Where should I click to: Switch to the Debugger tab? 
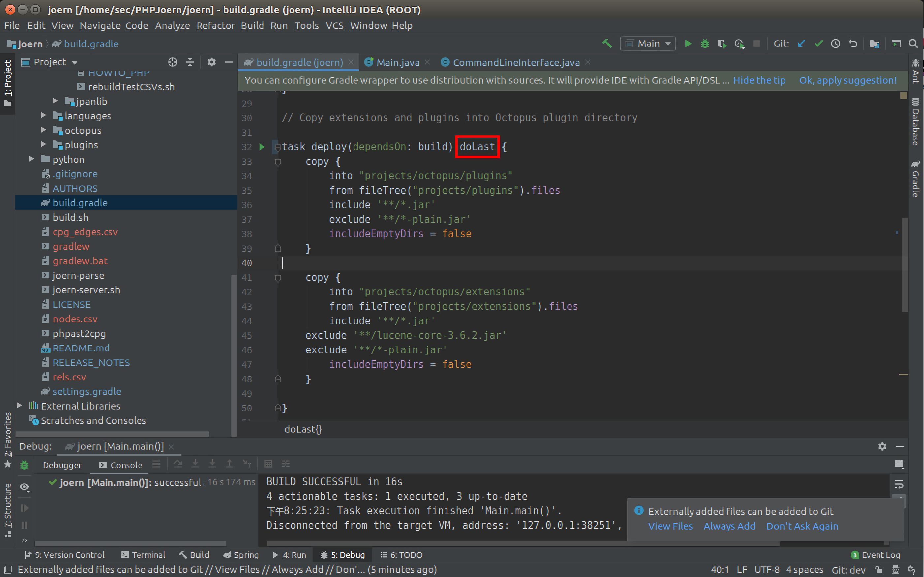pyautogui.click(x=62, y=465)
